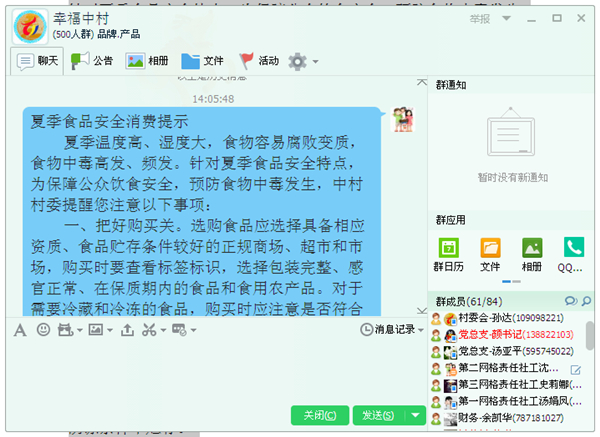Expand the send picture options arrow
Viewport: 600px width, 437px height.
click(110, 330)
